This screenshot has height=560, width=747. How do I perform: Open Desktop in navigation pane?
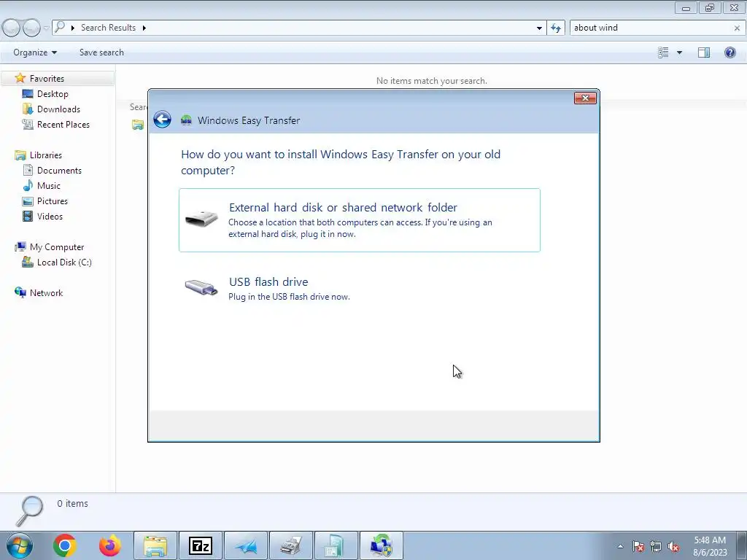(x=53, y=94)
